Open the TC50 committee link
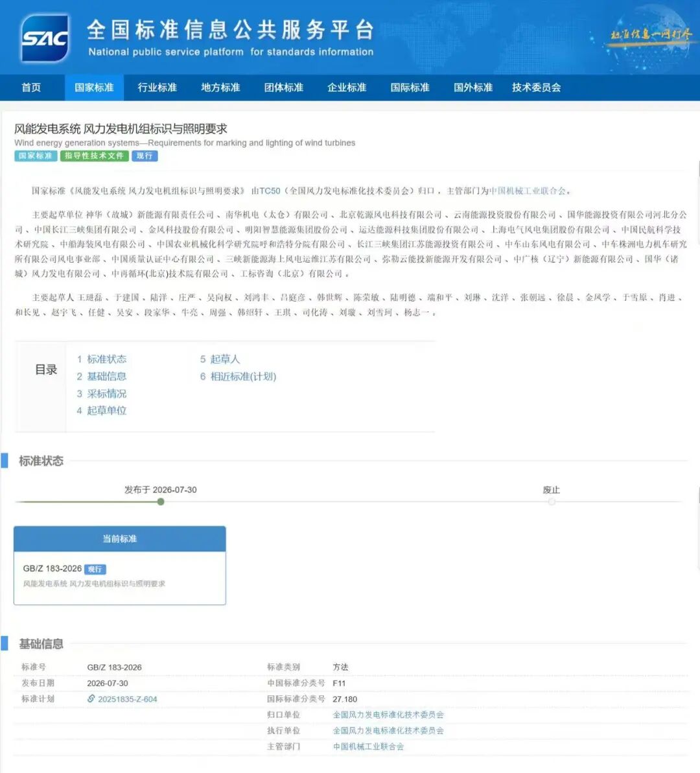Screen dimensions: 700x773 [270, 191]
